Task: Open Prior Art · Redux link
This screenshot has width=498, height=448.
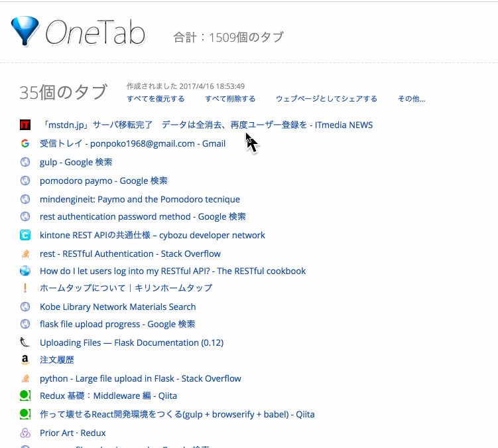Action: click(73, 433)
